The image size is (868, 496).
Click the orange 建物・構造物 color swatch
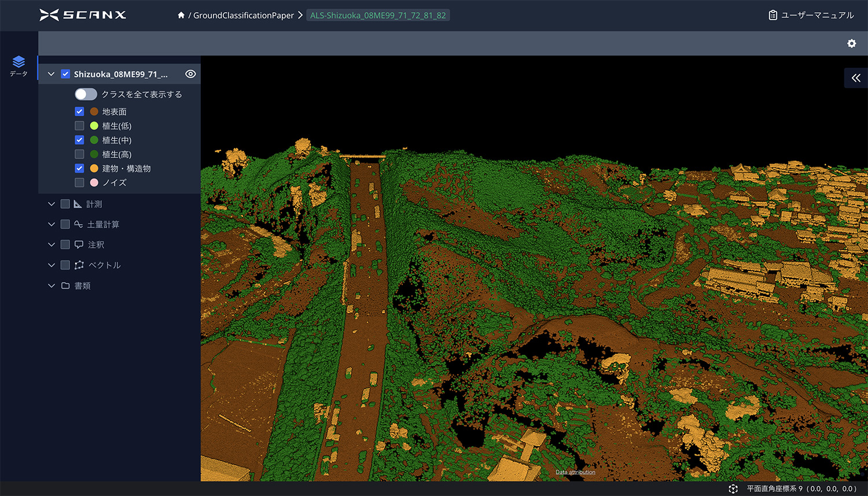(94, 168)
